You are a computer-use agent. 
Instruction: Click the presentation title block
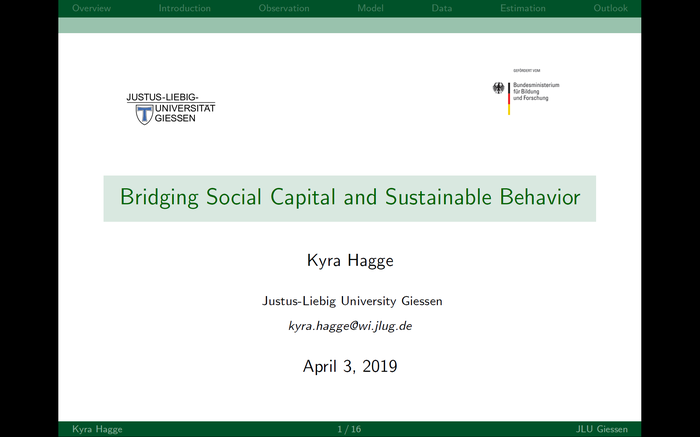tap(350, 197)
